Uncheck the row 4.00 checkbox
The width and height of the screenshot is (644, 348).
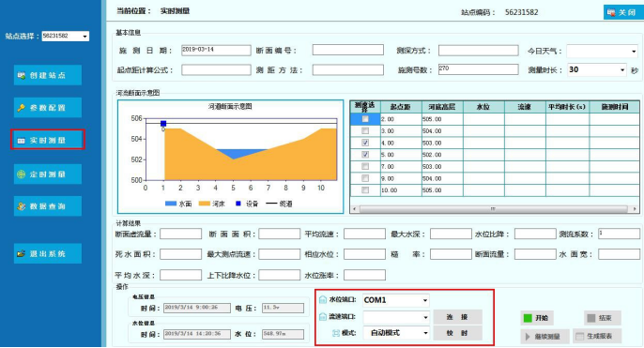[x=364, y=143]
